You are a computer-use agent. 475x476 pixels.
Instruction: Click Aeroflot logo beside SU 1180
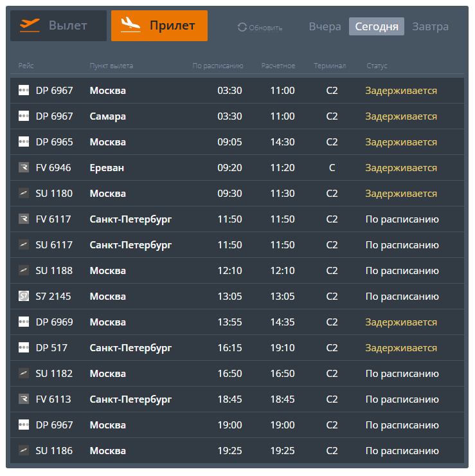pos(24,193)
